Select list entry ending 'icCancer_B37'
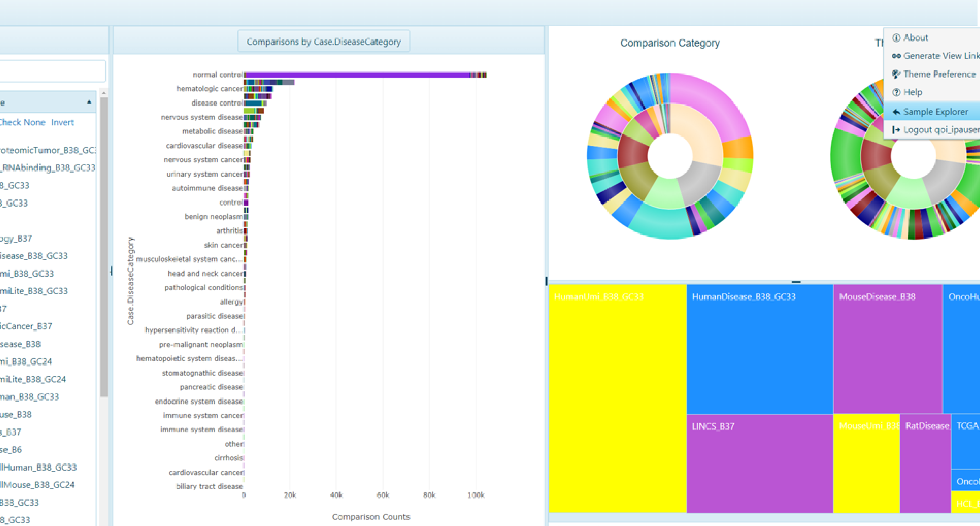Image resolution: width=980 pixels, height=526 pixels. click(26, 326)
